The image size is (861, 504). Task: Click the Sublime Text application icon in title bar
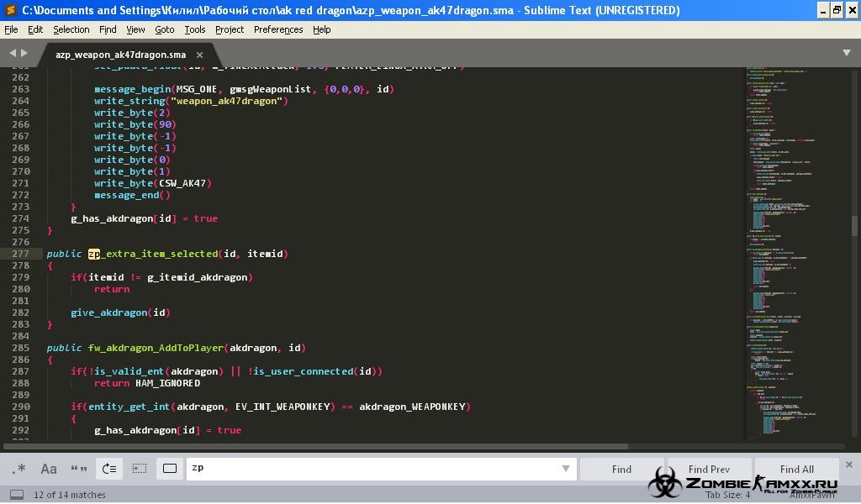coord(10,10)
